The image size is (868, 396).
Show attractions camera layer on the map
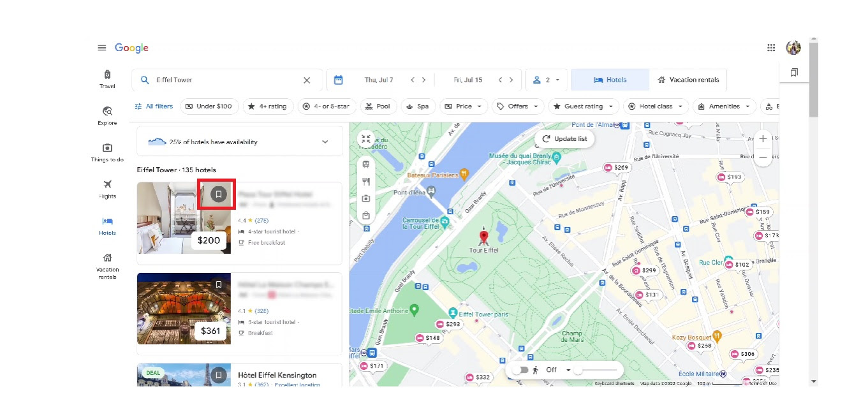point(366,199)
